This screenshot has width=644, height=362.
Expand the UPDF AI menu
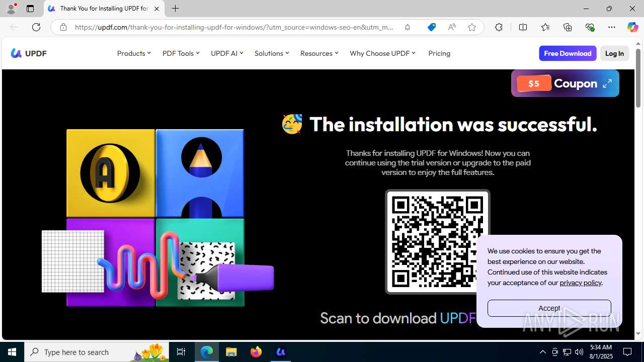[227, 53]
